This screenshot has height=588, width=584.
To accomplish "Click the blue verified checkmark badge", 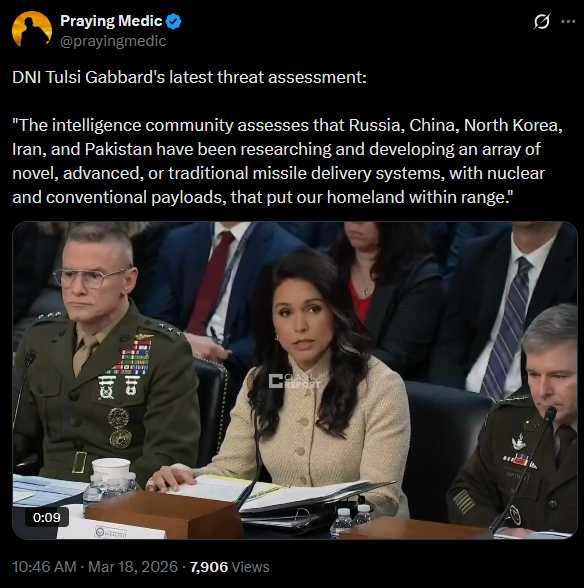I will [x=173, y=21].
